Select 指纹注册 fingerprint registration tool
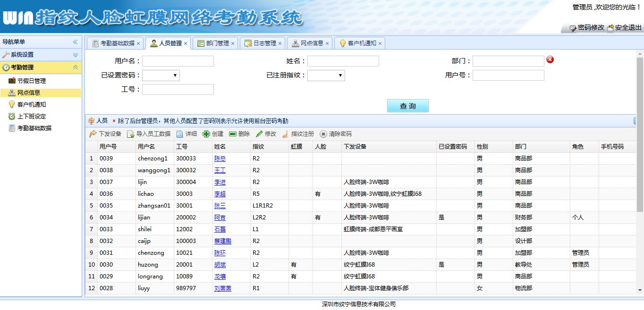 pyautogui.click(x=286, y=134)
